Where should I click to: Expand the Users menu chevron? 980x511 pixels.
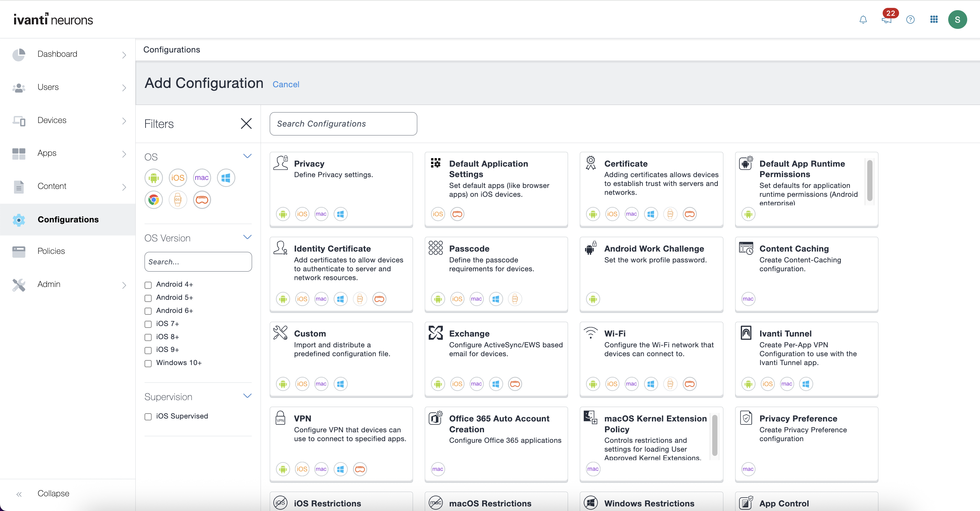[124, 88]
